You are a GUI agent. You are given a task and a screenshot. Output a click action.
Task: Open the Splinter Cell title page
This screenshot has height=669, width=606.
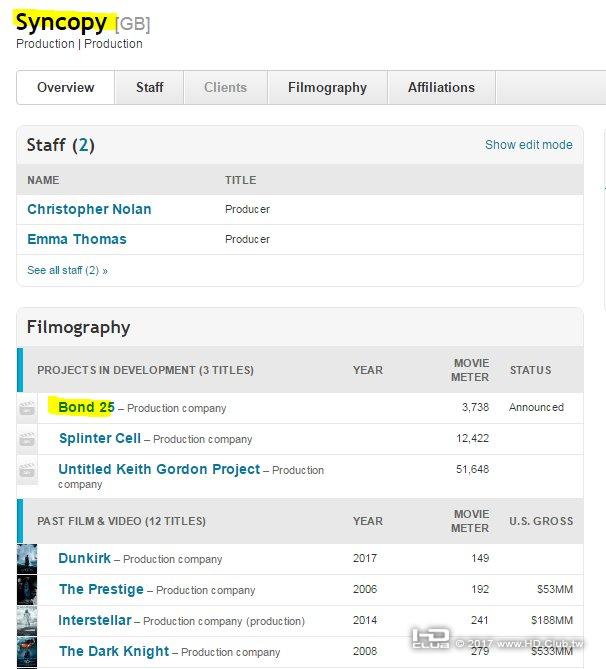[99, 438]
